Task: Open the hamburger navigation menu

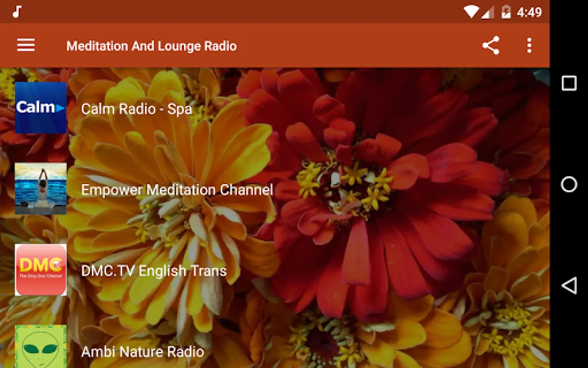Action: pos(26,45)
